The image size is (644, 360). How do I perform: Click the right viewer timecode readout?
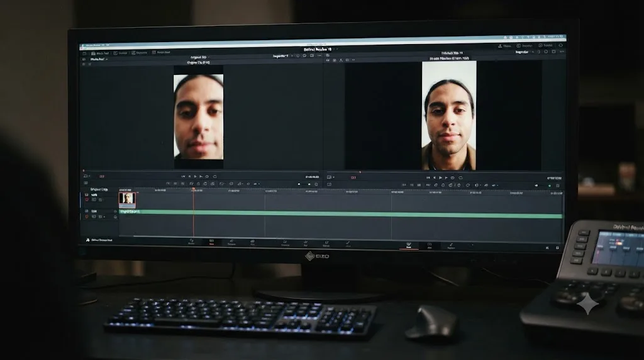click(554, 178)
